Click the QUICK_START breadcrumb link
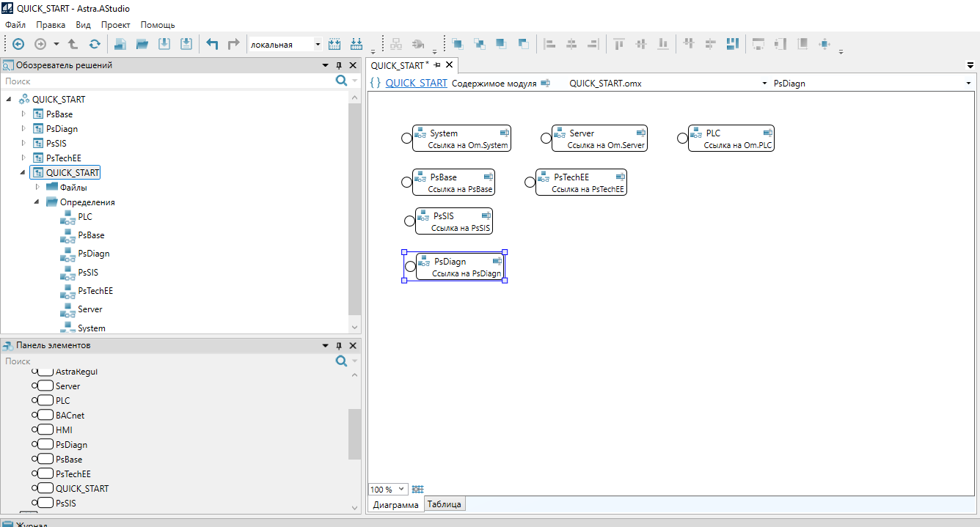This screenshot has width=980, height=527. 416,83
